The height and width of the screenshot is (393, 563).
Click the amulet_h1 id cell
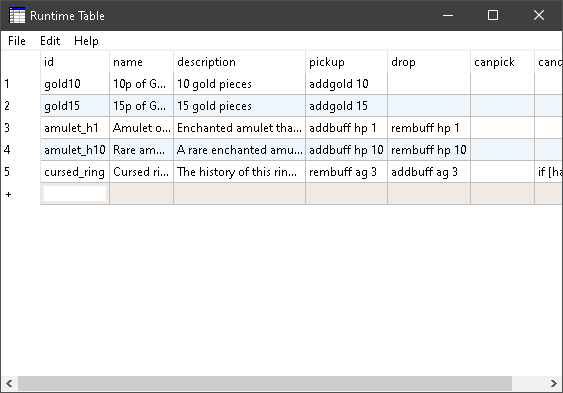tap(75, 128)
